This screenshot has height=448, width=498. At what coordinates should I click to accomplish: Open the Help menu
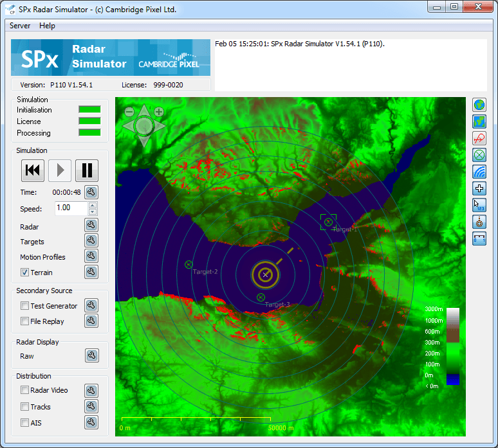tap(47, 26)
